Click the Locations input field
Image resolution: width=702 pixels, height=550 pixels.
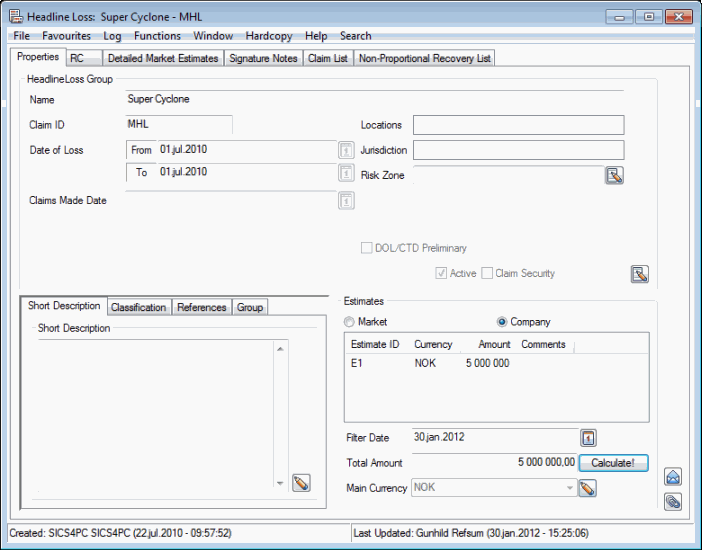point(518,125)
